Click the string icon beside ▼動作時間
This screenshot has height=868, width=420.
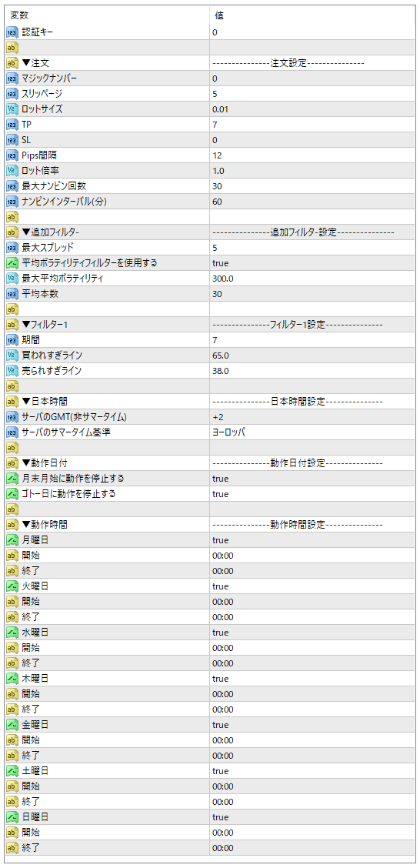point(12,525)
